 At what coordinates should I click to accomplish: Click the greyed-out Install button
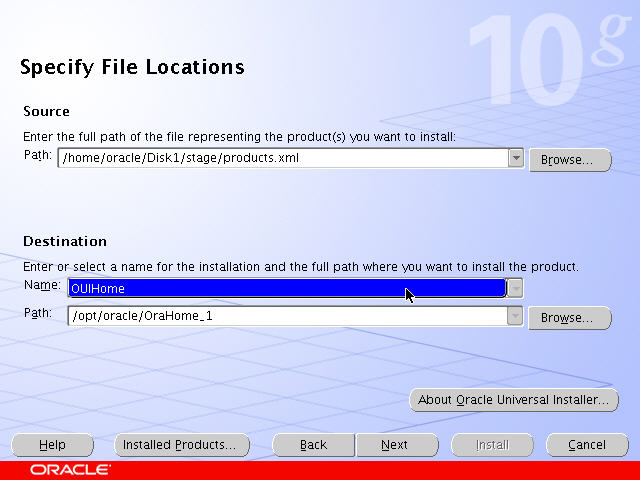(492, 445)
